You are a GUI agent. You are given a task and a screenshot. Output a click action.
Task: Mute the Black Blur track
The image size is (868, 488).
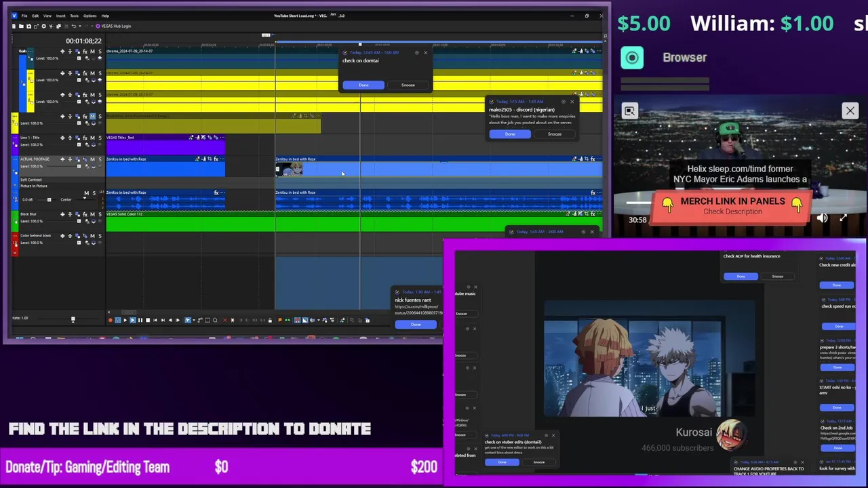92,214
